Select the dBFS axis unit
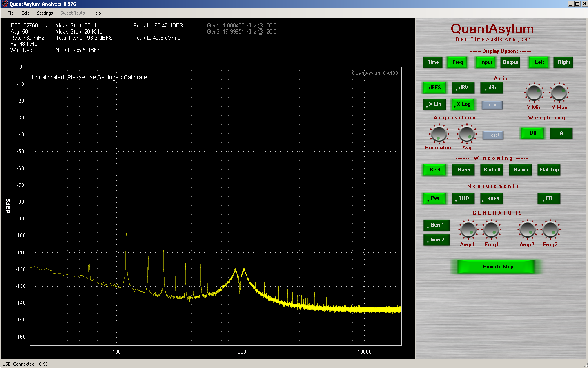Image resolution: width=588 pixels, height=368 pixels. tap(434, 88)
